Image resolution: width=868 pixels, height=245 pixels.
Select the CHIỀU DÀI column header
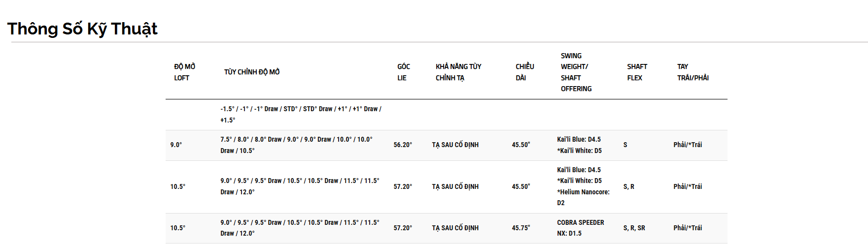(x=525, y=72)
